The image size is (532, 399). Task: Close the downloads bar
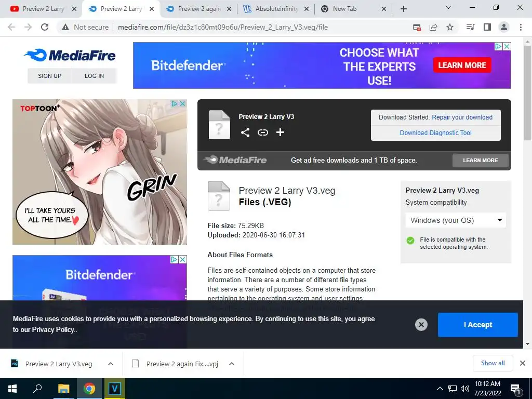point(523,363)
